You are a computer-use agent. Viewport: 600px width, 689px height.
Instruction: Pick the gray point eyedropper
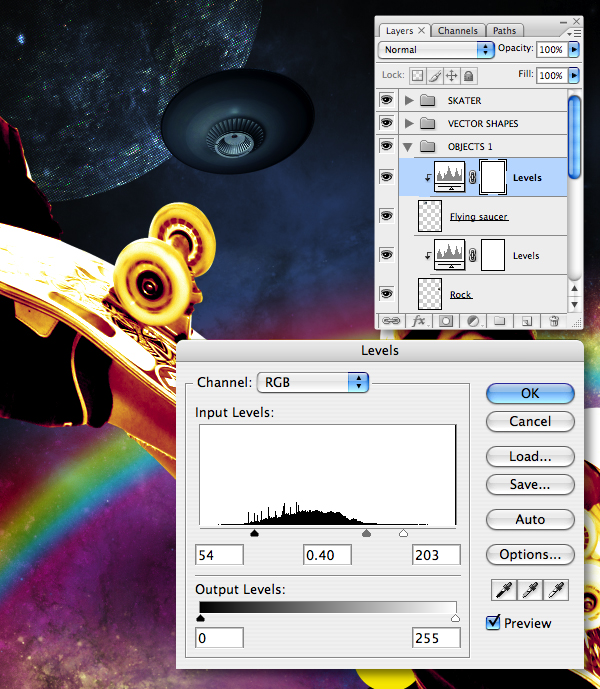[x=530, y=590]
